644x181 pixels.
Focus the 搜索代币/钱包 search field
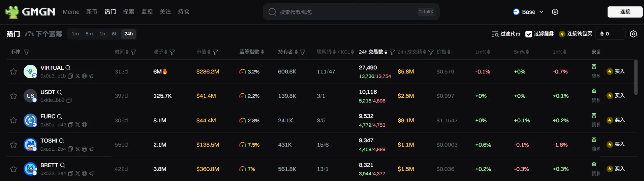(x=351, y=12)
